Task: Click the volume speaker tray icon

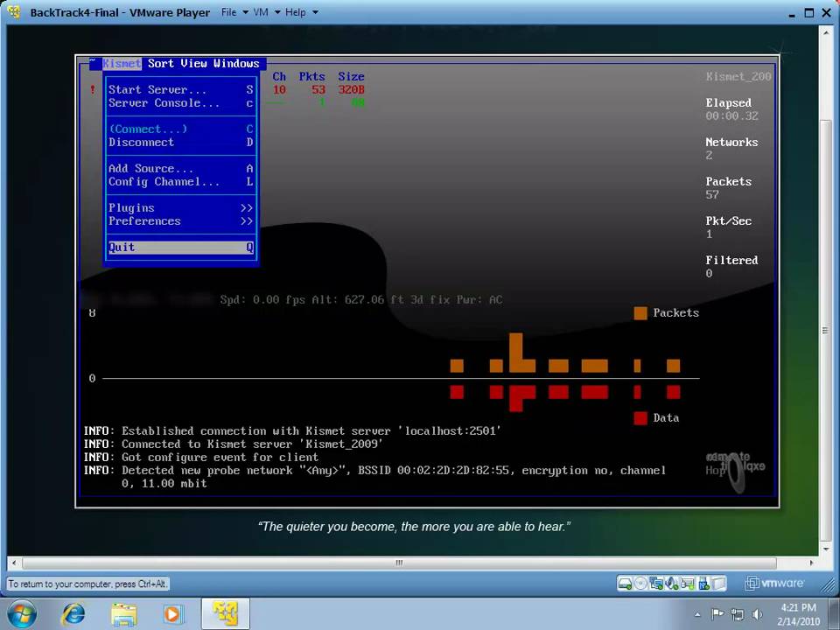Action: pos(758,614)
